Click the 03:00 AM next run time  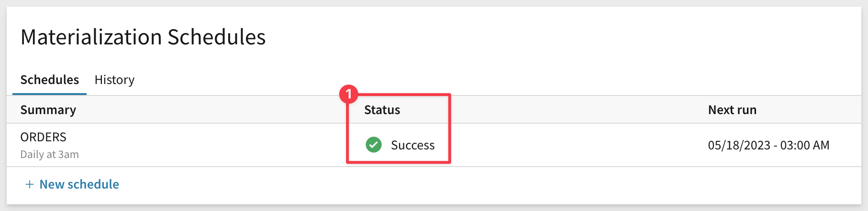(x=805, y=145)
